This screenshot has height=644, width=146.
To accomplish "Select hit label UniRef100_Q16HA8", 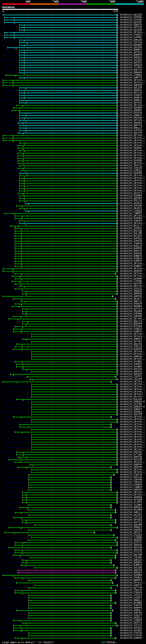I will 131,278.
